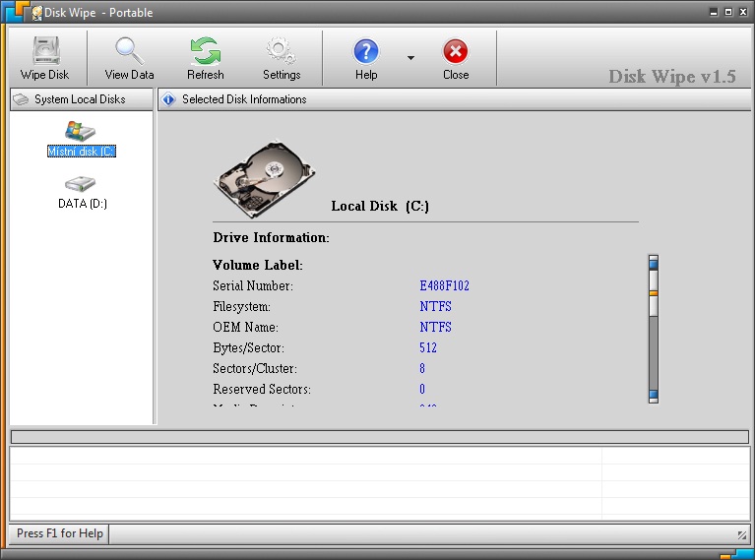Click the Drive Information heading

coord(271,237)
